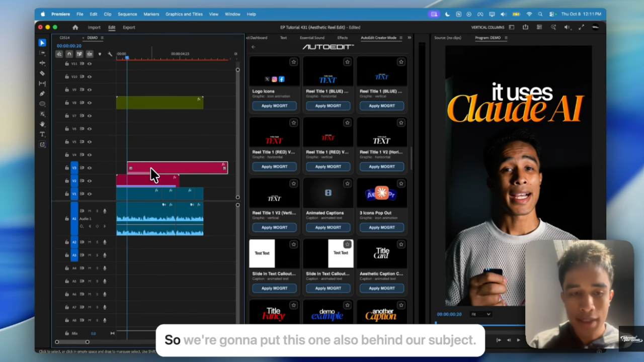The image size is (644, 362).
Task: Open timeline wrench display settings
Action: tap(110, 54)
